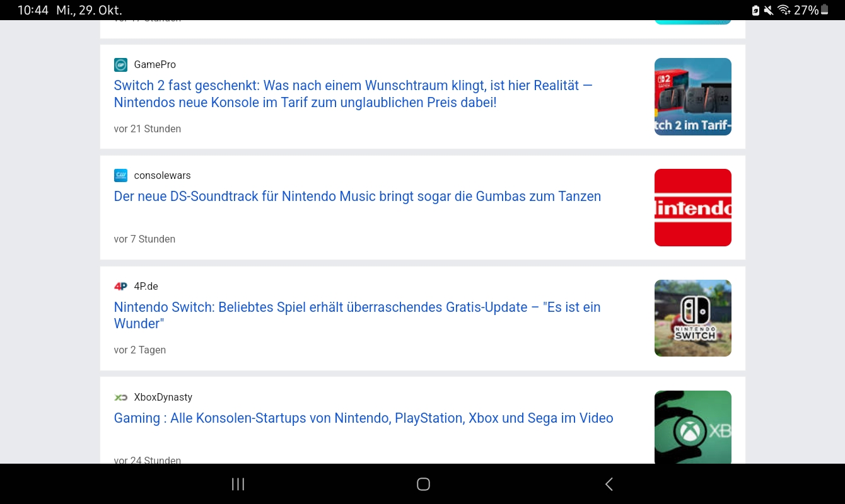The image size is (845, 504).
Task: Open the Nintendo Music DS-Soundtrack article
Action: 357,197
